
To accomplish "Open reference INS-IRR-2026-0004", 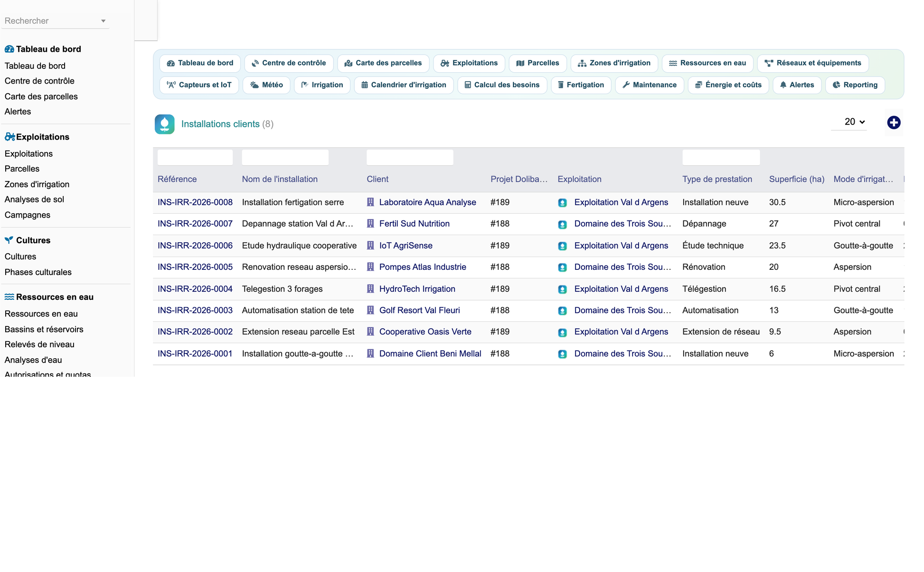I will (195, 289).
